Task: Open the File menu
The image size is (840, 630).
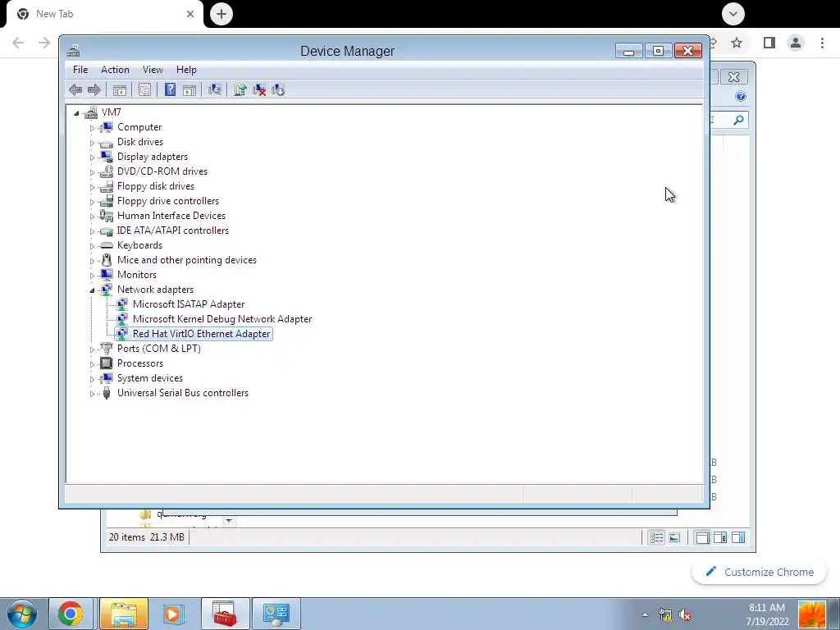Action: (80, 70)
